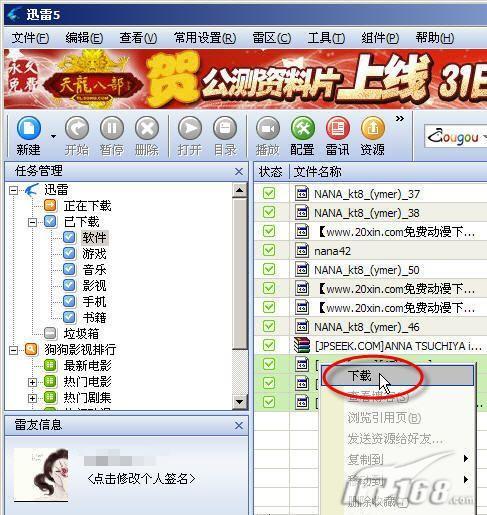The width and height of the screenshot is (487, 515).
Task: Open 复制到 submenu arrow
Action: point(466,459)
